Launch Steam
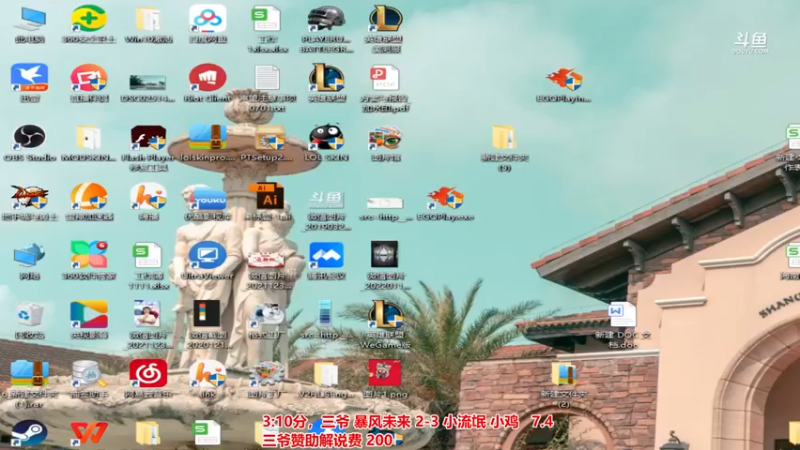 30,433
